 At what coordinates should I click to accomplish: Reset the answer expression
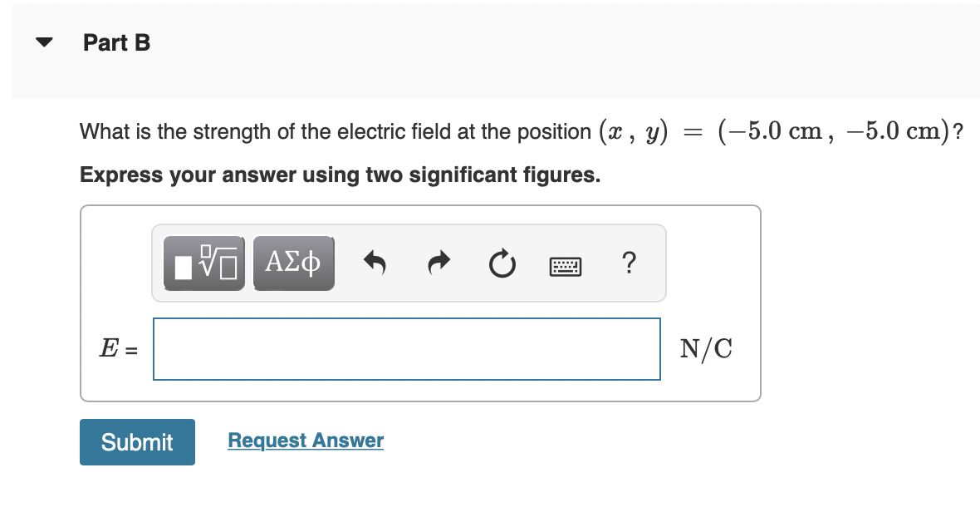[x=502, y=263]
